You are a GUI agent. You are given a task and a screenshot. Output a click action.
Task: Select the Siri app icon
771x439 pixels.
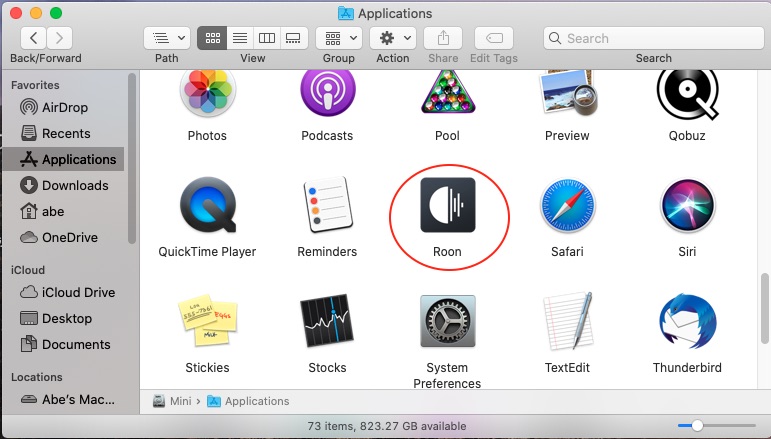coord(687,205)
